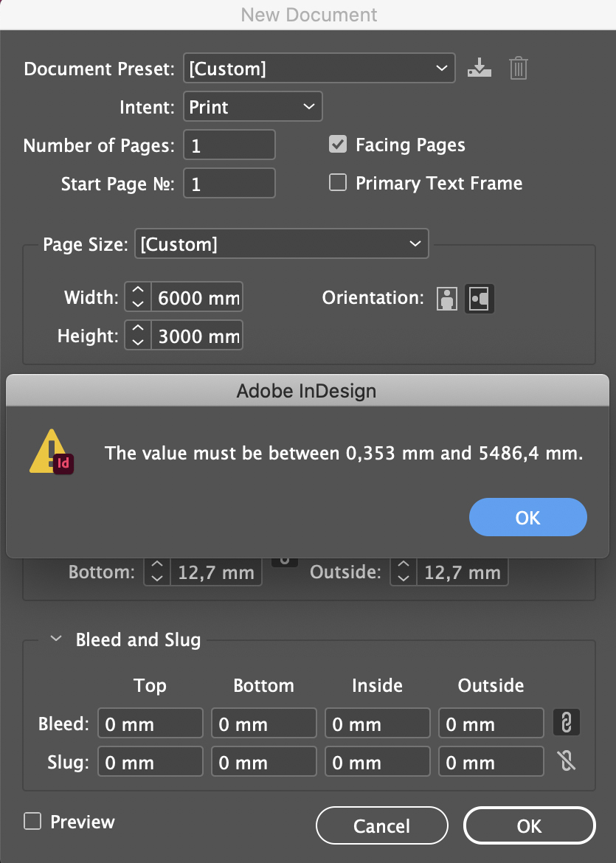Image resolution: width=616 pixels, height=863 pixels.
Task: Click the Height down stepper arrow
Action: [137, 342]
